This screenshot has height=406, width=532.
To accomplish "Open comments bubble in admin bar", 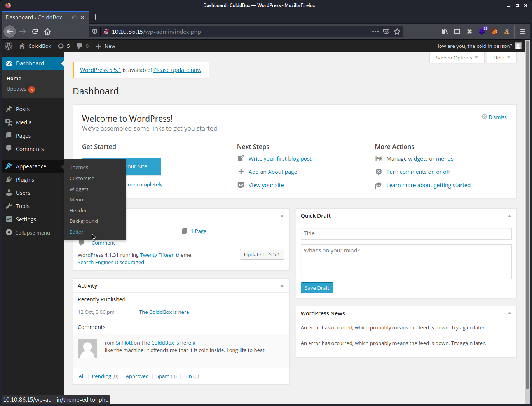I will tap(82, 46).
